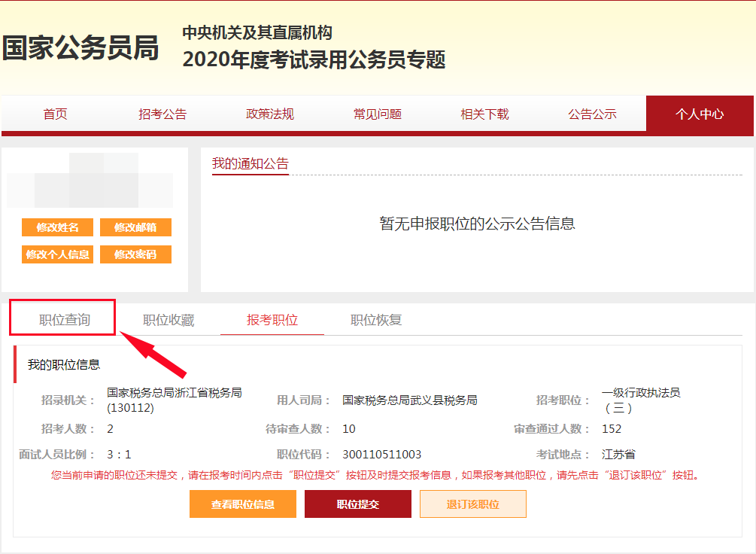The width and height of the screenshot is (756, 554).
Task: Click the profile picture placeholder area
Action: click(x=90, y=179)
